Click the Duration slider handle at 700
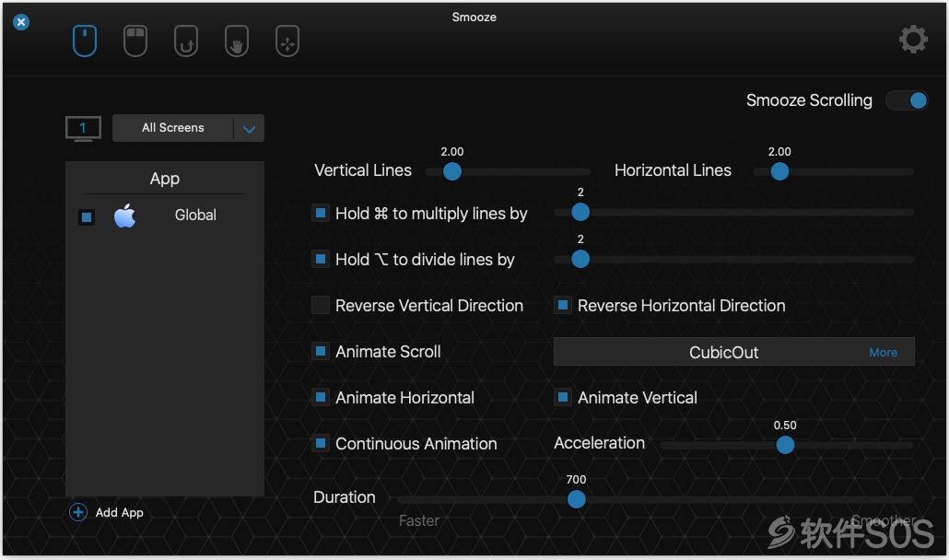 point(576,499)
